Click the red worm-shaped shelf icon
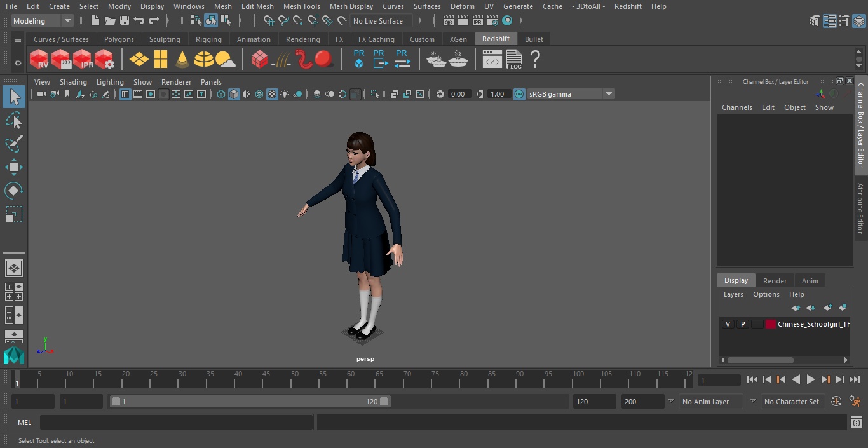868x448 pixels. 304,60
